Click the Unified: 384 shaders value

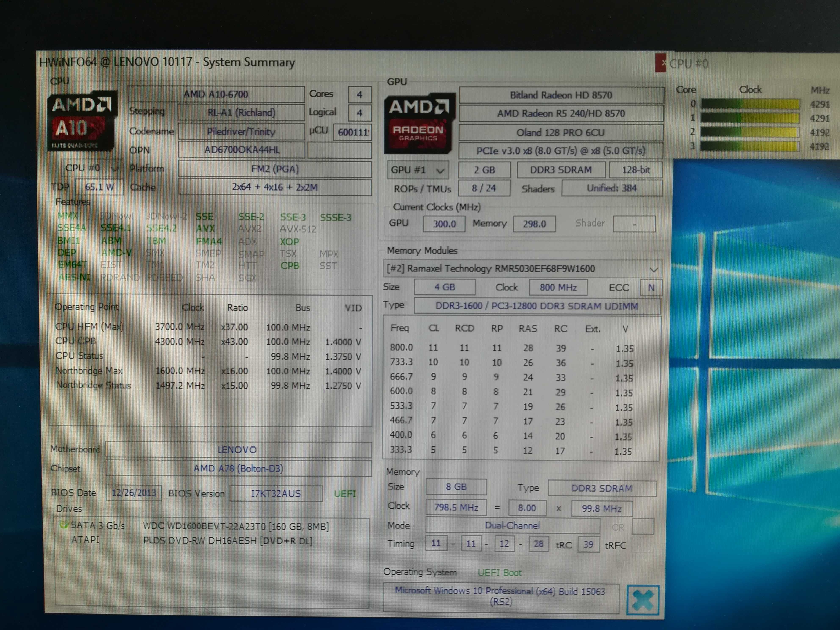(x=612, y=188)
